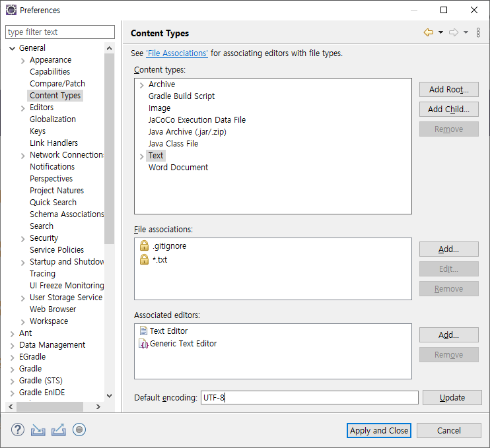Select Globalization in the tree
The width and height of the screenshot is (490, 448).
[x=53, y=119]
